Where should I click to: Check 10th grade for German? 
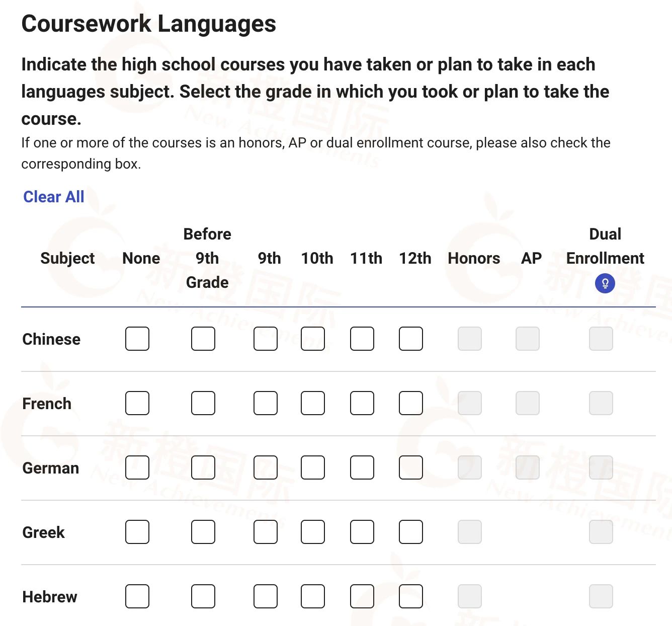coord(313,467)
